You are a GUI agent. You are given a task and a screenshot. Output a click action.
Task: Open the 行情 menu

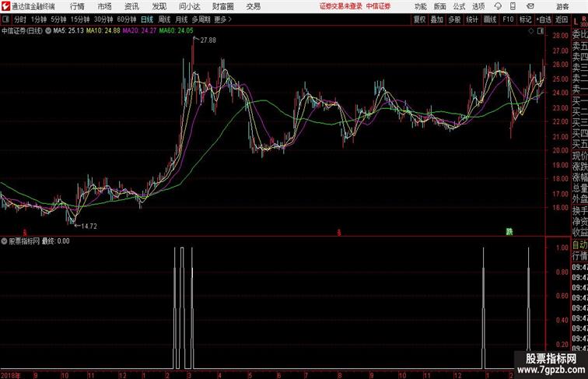77,6
